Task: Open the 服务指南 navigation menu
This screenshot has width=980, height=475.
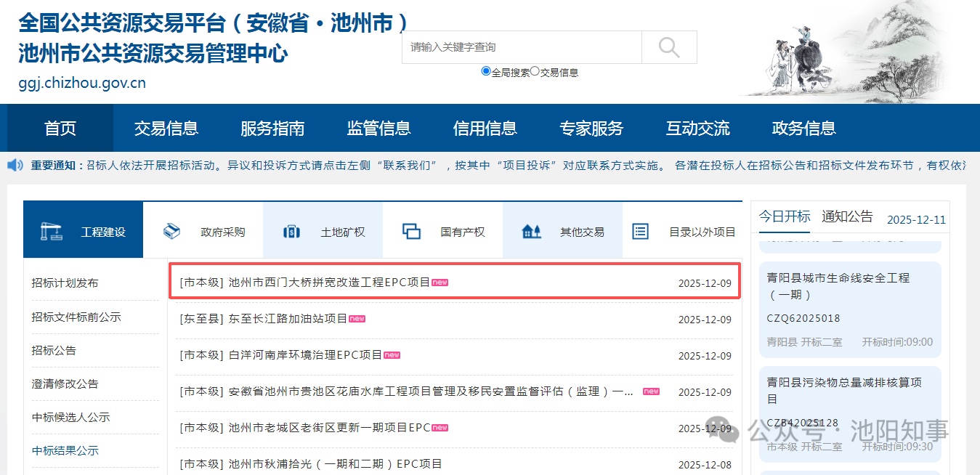Action: 272,129
